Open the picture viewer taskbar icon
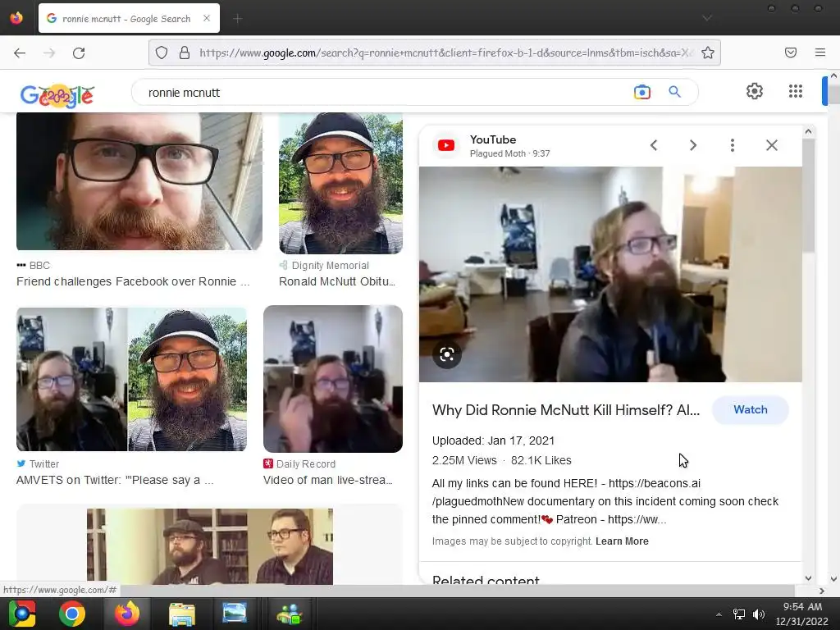 coord(235,613)
